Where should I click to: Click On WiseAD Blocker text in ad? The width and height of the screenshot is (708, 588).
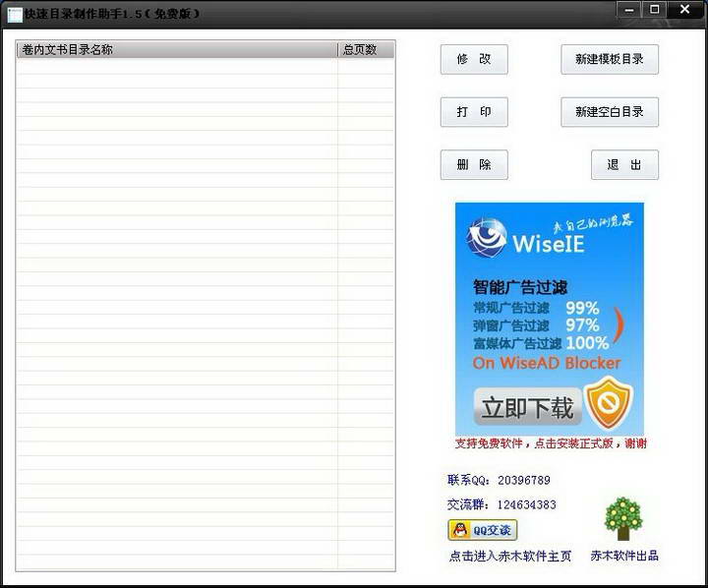point(547,363)
